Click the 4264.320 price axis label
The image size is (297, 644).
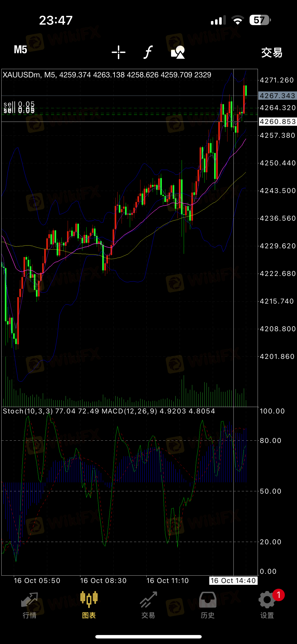[278, 108]
